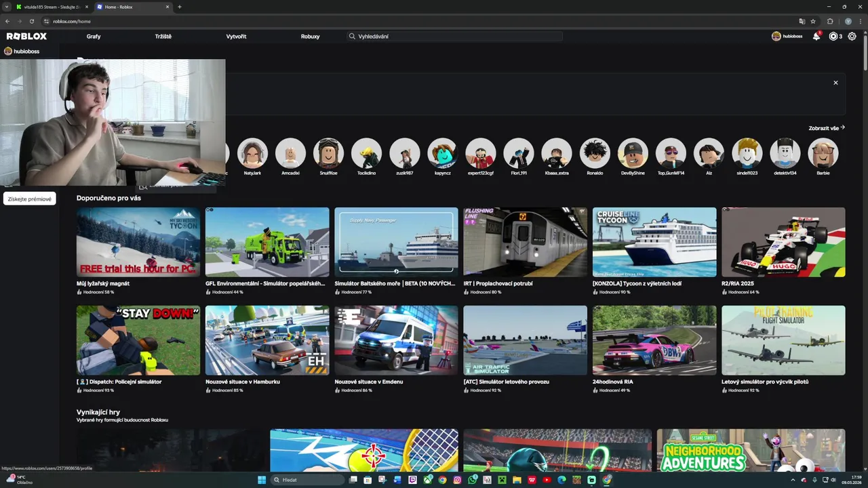
Task: Open Simulátor Baltského moře thumbnail
Action: click(396, 242)
